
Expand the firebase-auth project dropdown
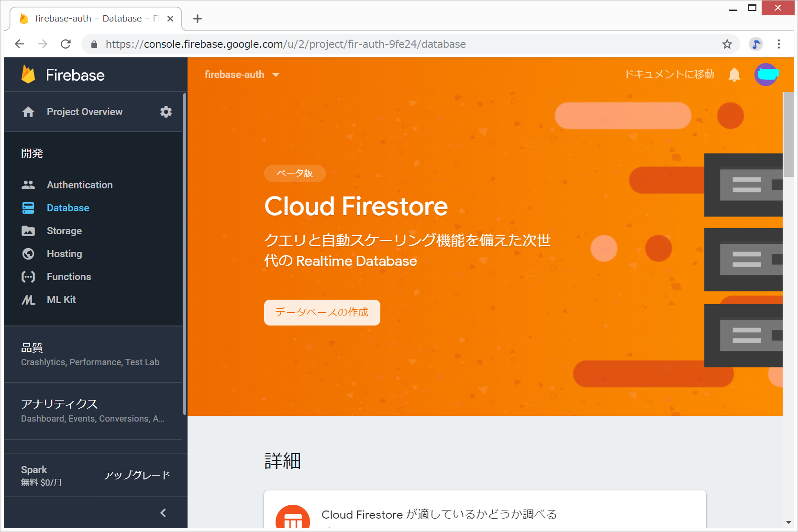point(276,75)
